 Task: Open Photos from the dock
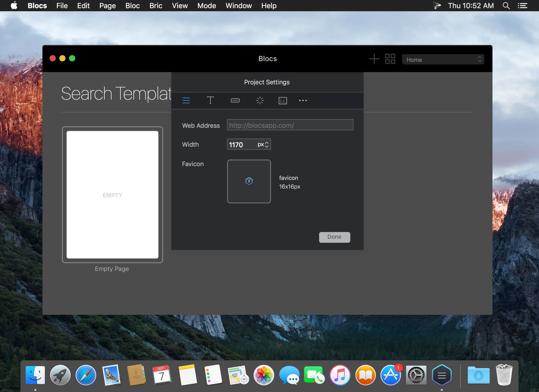click(x=264, y=375)
